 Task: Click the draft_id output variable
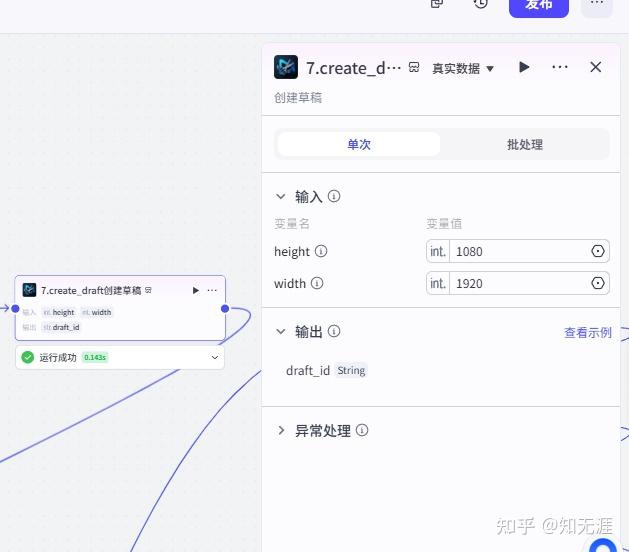coord(308,371)
